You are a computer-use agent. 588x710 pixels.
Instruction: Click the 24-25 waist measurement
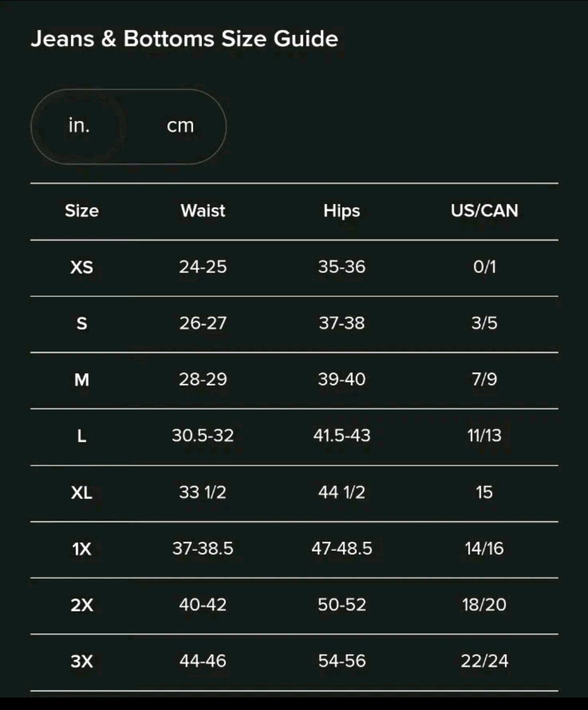click(x=203, y=267)
